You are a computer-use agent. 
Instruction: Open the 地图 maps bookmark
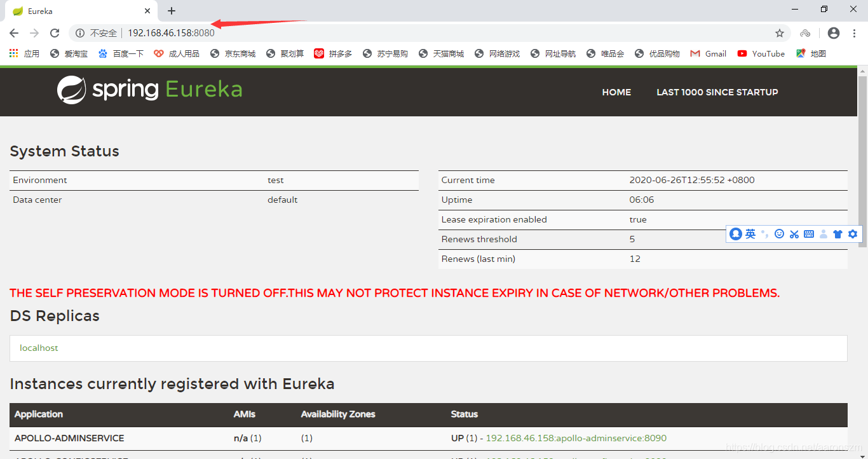[811, 54]
